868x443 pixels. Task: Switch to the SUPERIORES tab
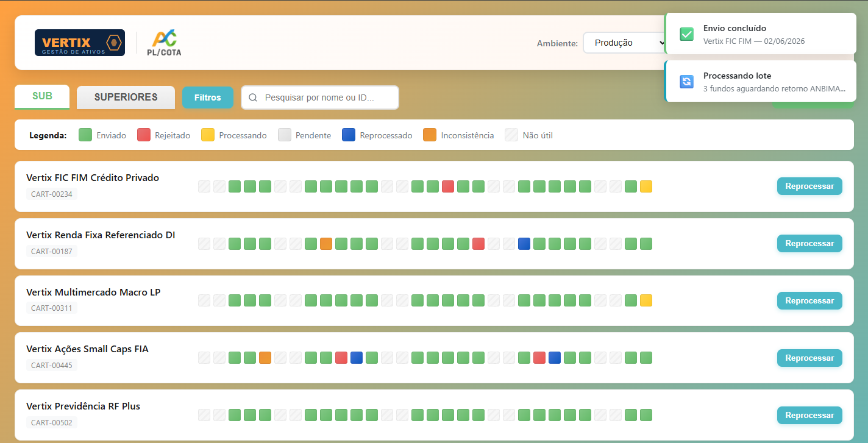(x=126, y=97)
